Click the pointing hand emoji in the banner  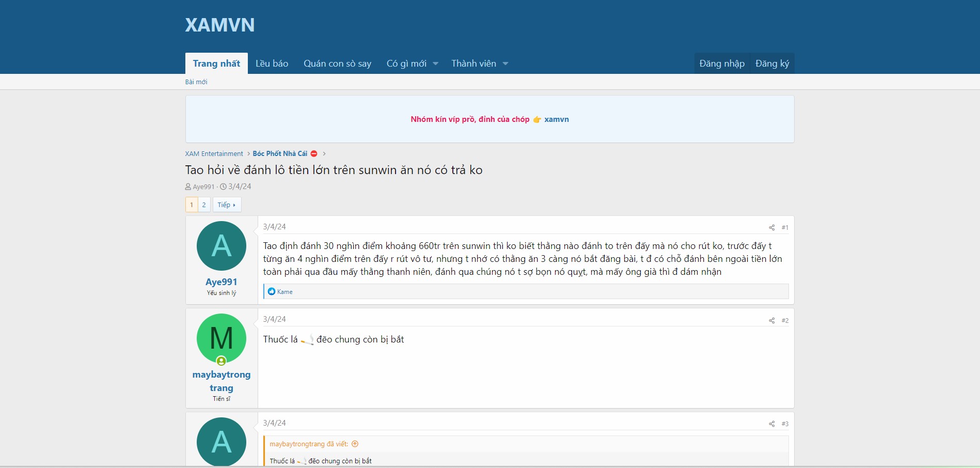[537, 119]
